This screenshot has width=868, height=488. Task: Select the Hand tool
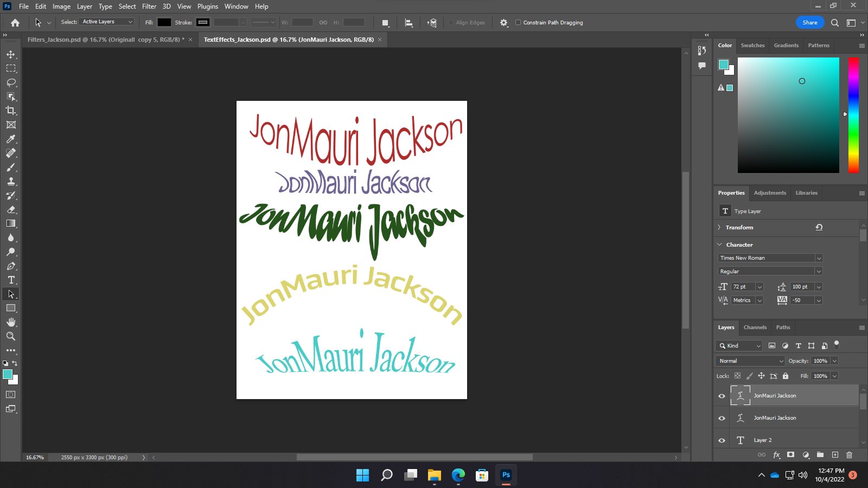pos(11,322)
